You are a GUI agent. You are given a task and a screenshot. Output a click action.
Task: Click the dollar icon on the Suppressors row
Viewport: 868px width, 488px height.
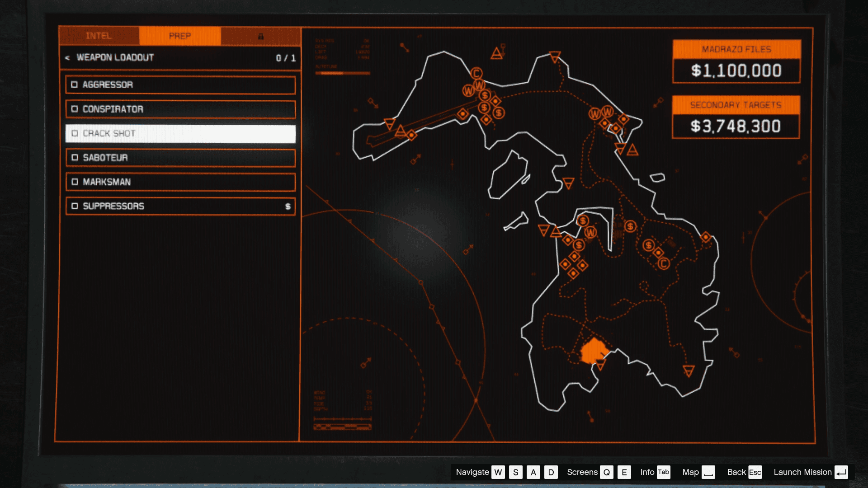[x=288, y=206]
